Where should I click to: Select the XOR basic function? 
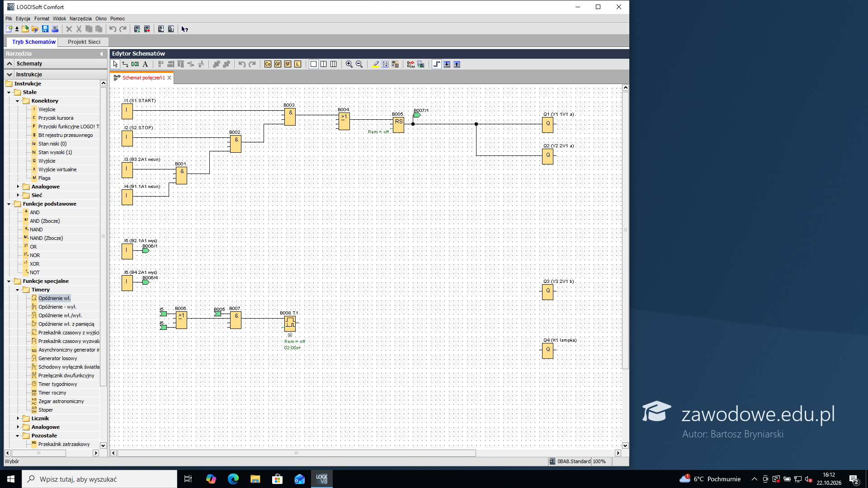pos(34,264)
